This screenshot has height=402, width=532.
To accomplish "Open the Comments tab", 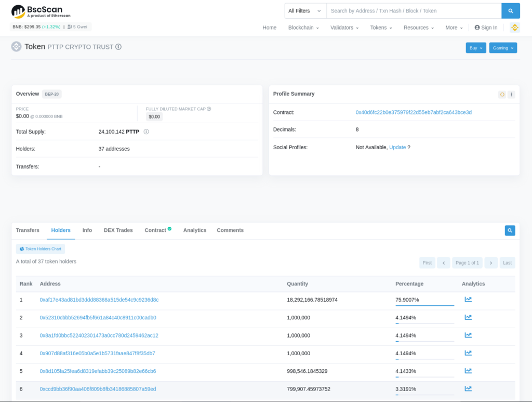I will [230, 230].
